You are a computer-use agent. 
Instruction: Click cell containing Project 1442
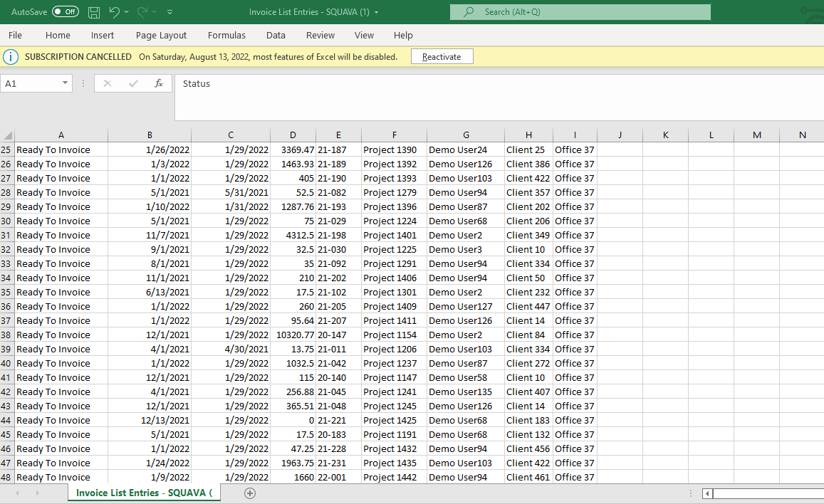[x=394, y=477]
